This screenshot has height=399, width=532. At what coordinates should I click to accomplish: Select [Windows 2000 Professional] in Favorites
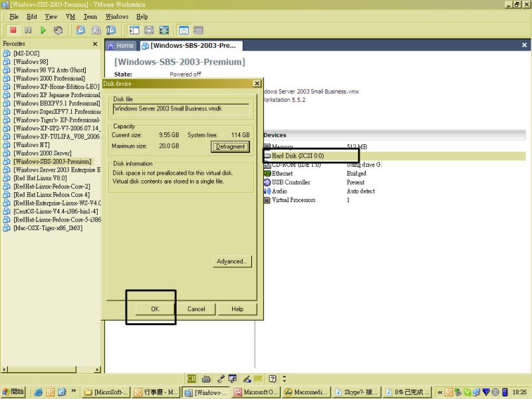pyautogui.click(x=49, y=78)
